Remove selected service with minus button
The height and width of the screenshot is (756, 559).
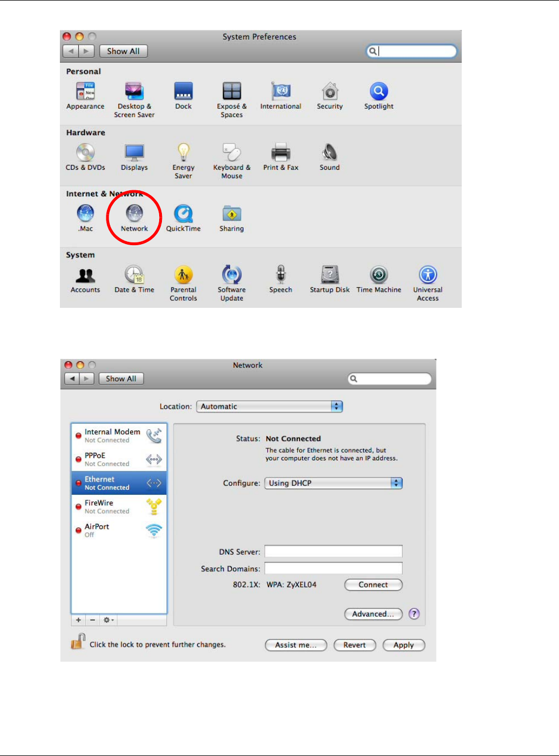(93, 620)
